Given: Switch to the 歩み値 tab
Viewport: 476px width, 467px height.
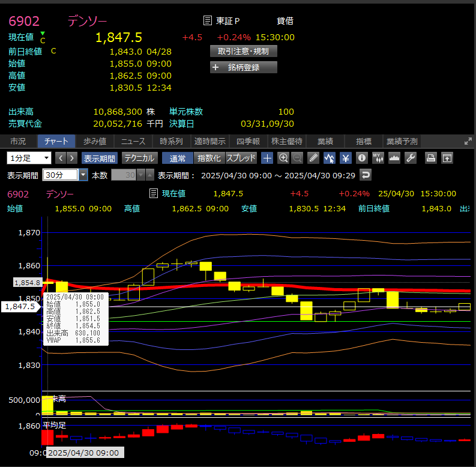Looking at the screenshot, I should click(x=95, y=141).
